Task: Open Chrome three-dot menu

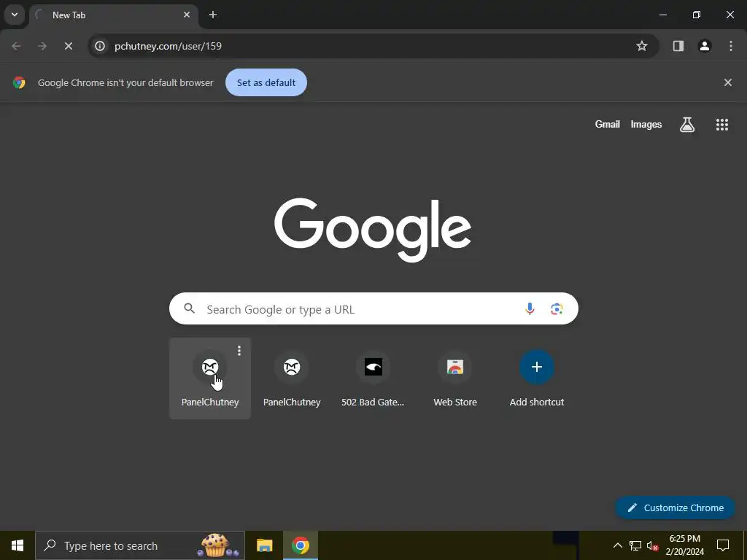Action: 731,46
